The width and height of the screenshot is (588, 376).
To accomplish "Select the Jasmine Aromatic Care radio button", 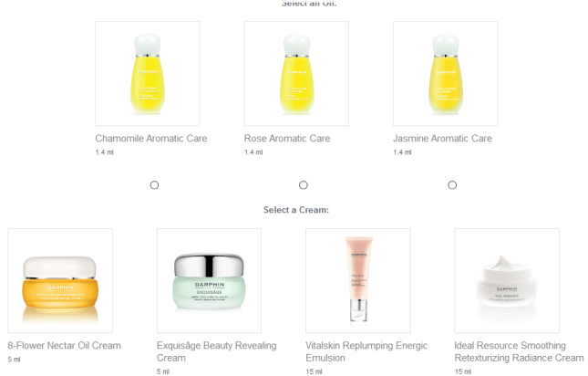I will click(452, 185).
